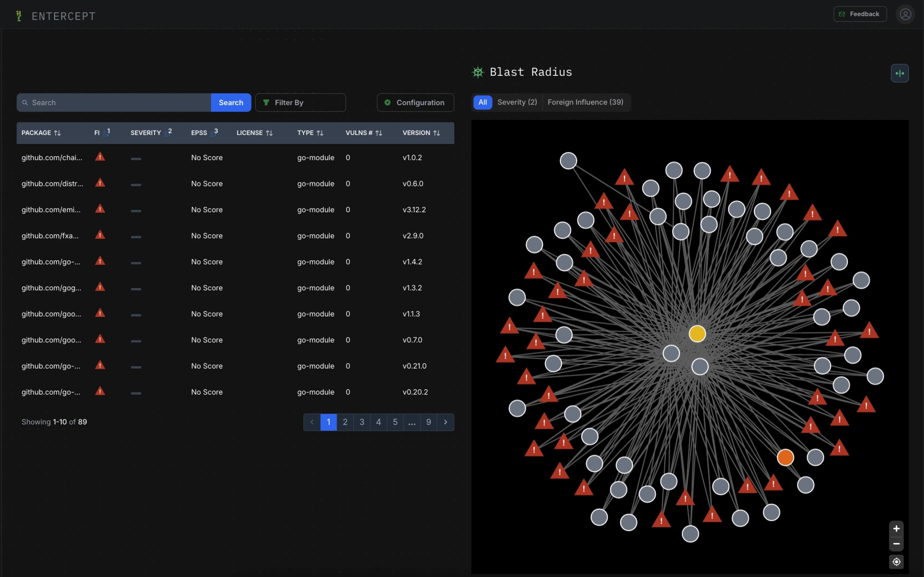Open the Filter By dropdown
The height and width of the screenshot is (577, 924).
[300, 103]
